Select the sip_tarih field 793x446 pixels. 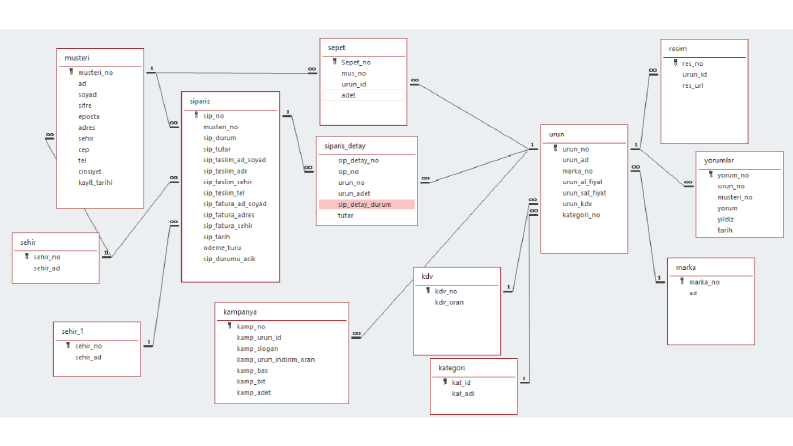tap(216, 237)
